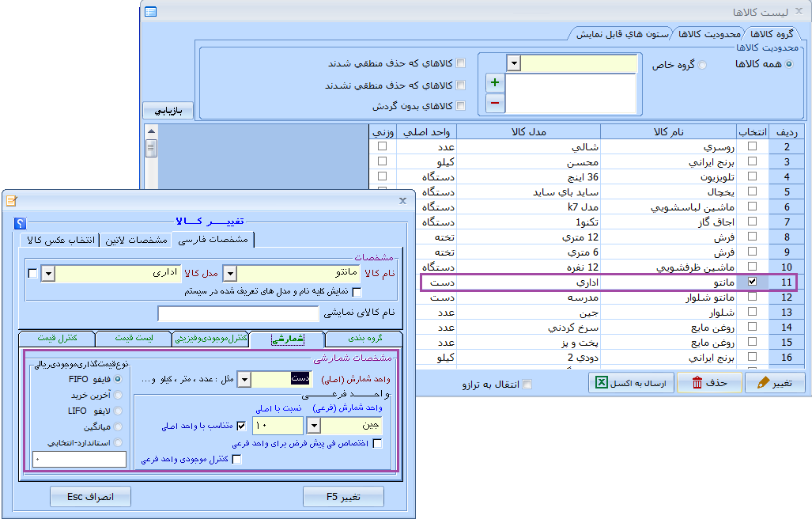Image resolution: width=812 pixels, height=523 pixels.
Task: Click the edit dialog notepad title icon
Action: tap(12, 201)
